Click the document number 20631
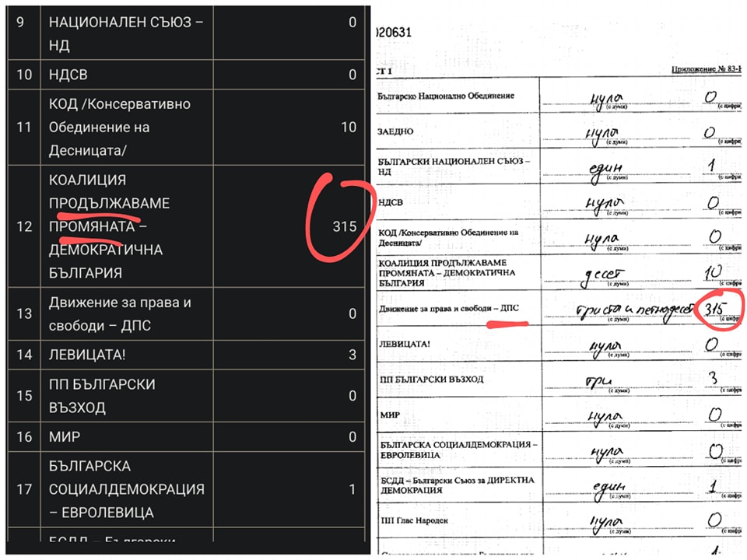This screenshot has height=560, width=747. [394, 33]
